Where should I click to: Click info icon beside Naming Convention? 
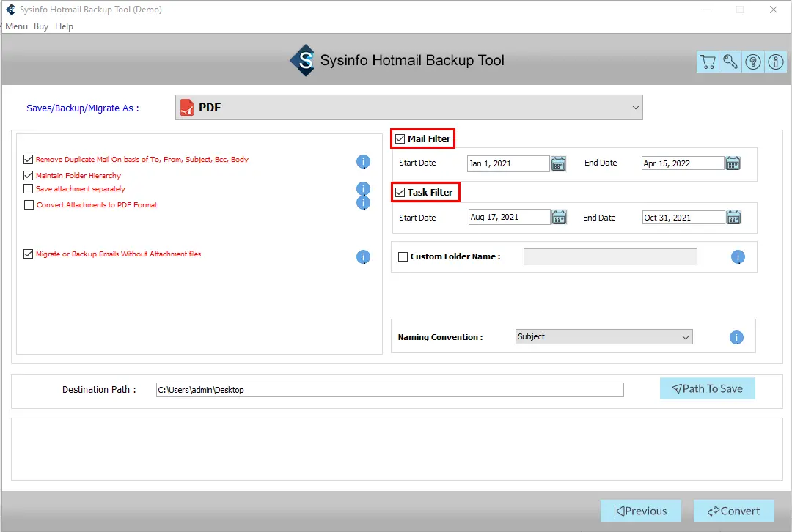click(x=737, y=338)
